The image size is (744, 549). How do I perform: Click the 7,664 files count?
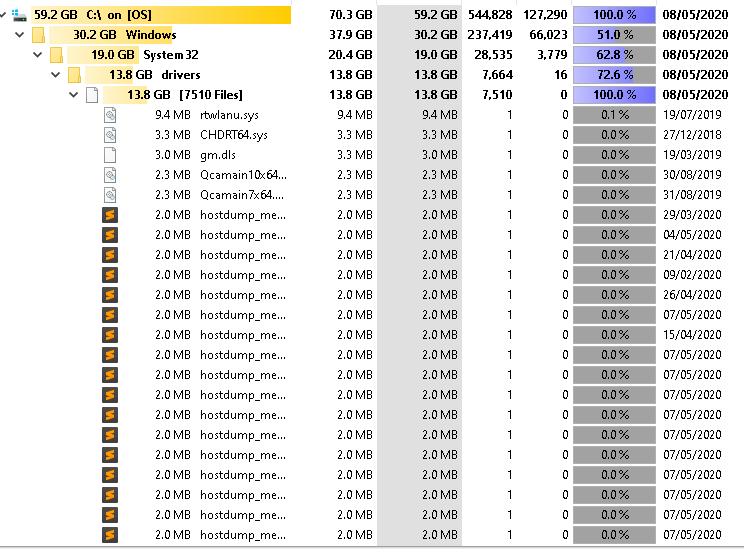[497, 74]
